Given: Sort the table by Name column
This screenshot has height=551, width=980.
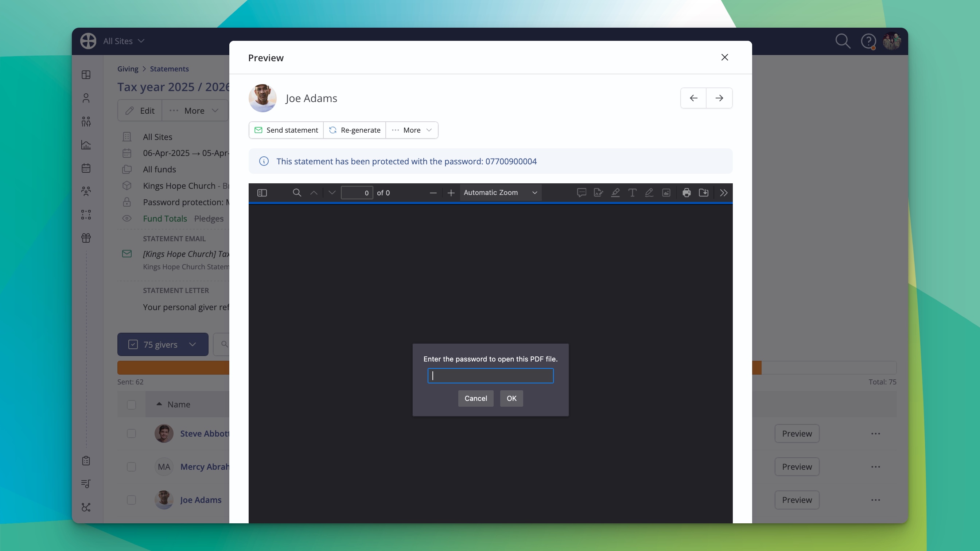Looking at the screenshot, I should 179,405.
